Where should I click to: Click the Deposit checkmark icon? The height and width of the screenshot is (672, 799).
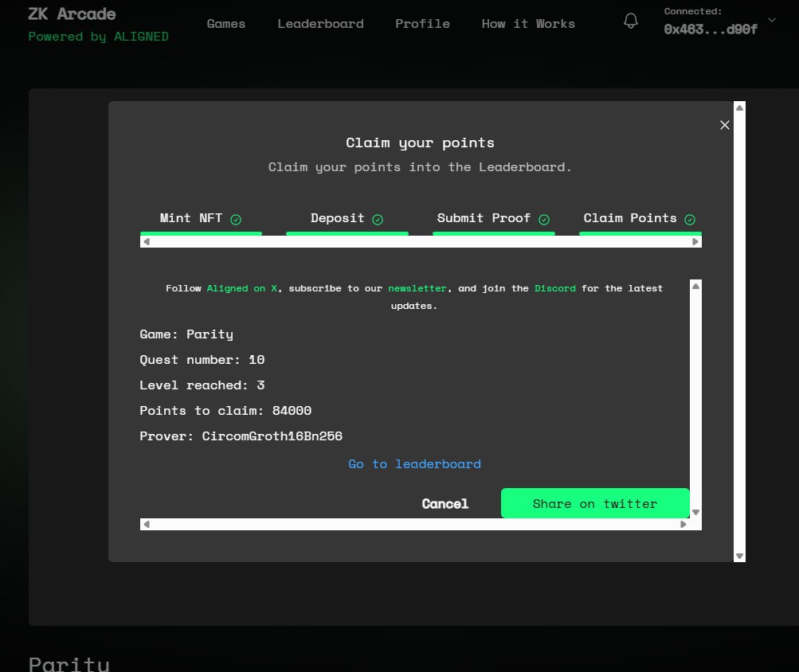(x=377, y=220)
